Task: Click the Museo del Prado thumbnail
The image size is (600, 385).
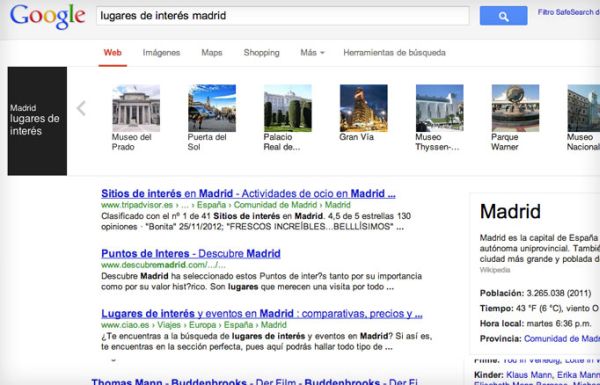Action: point(136,108)
